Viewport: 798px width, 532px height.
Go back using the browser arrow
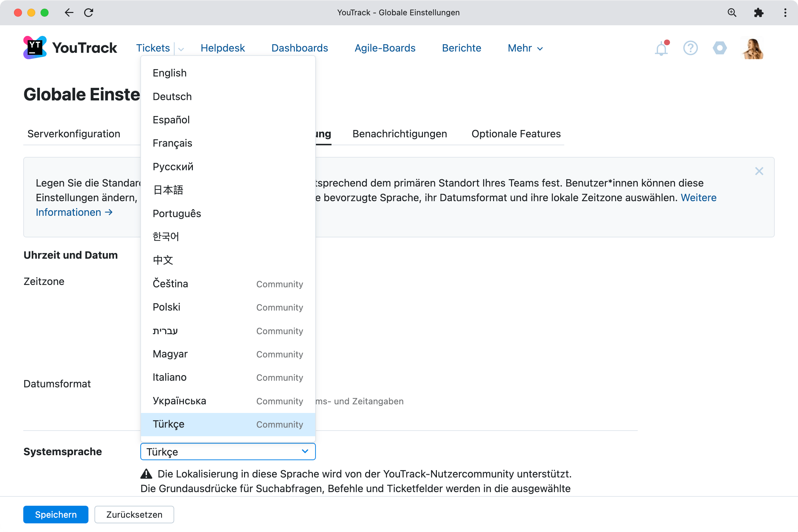[x=69, y=13]
